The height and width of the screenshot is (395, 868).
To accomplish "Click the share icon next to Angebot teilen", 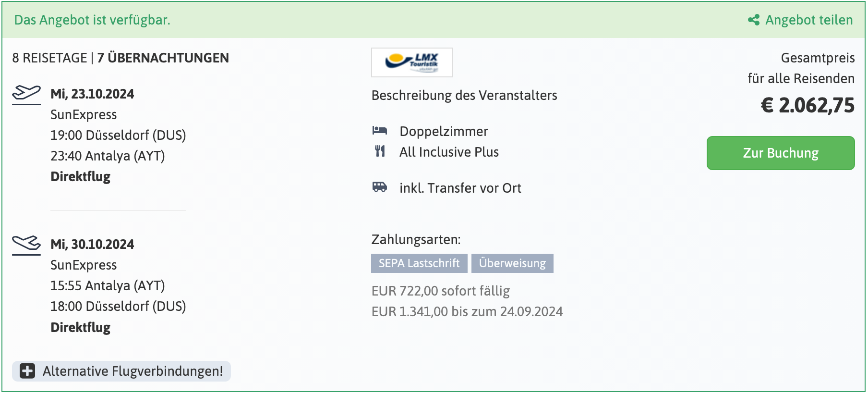I will [x=754, y=20].
